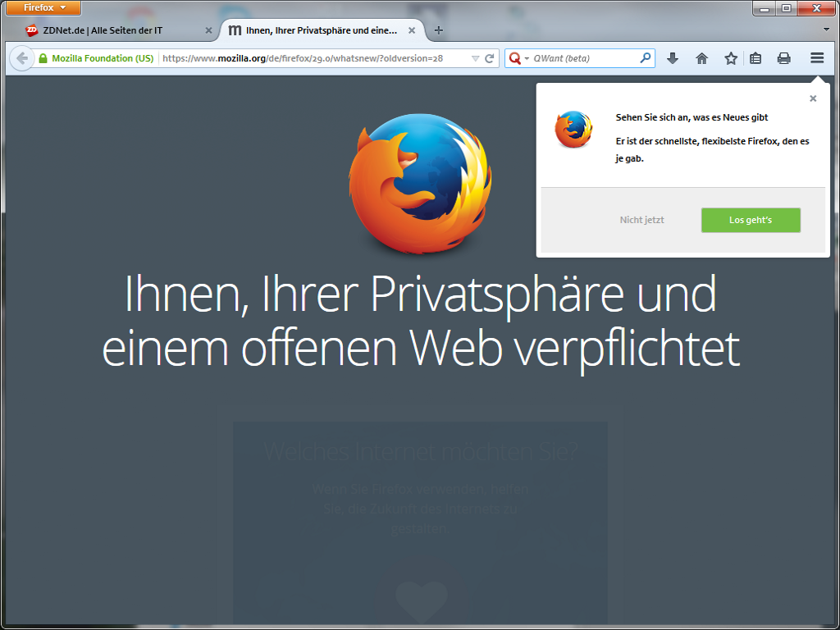
Task: Dismiss the tour popup with its X
Action: (813, 98)
